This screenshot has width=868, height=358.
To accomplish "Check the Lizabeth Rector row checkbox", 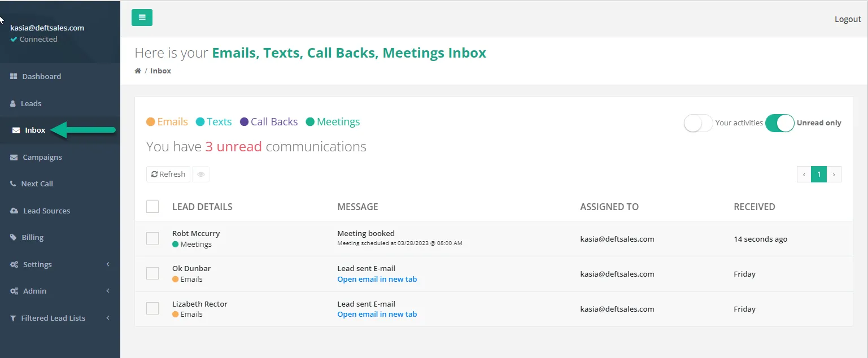I will pos(152,308).
